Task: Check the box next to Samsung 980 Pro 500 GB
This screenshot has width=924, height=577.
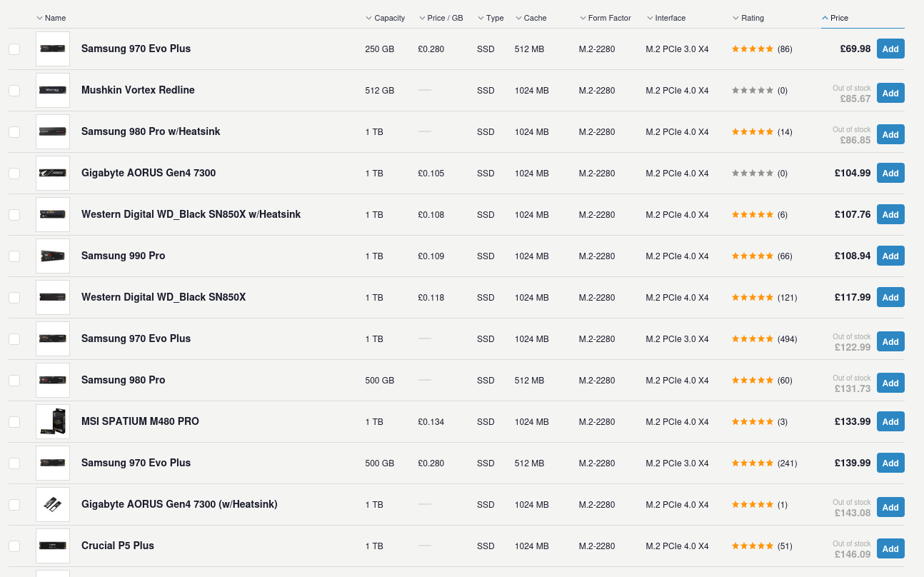Action: click(x=14, y=381)
